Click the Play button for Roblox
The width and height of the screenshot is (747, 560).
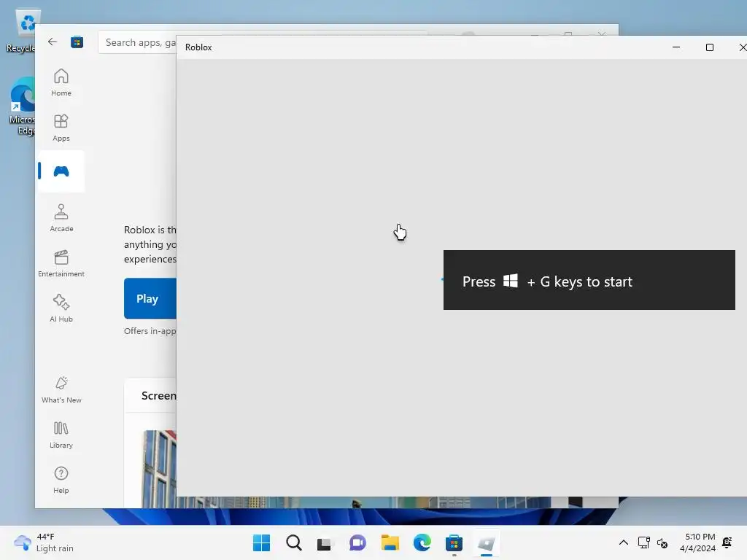point(150,298)
